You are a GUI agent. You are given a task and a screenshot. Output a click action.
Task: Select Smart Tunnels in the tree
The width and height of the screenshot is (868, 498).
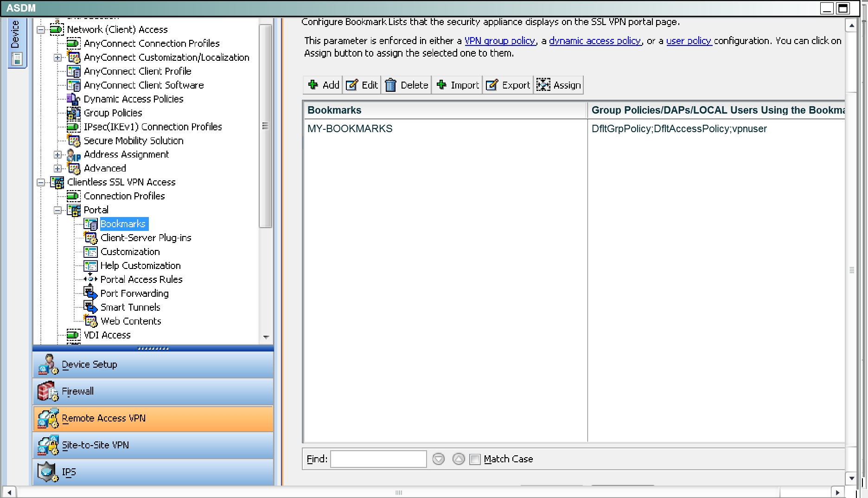(130, 307)
